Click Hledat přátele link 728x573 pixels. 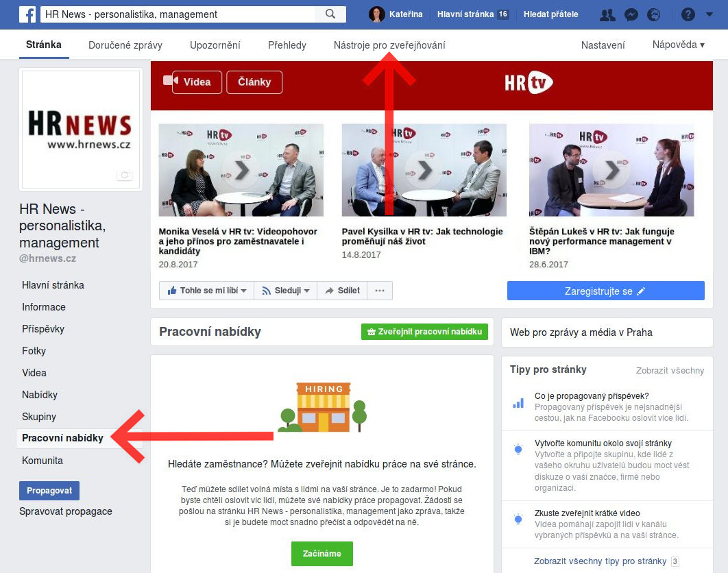[x=550, y=14]
